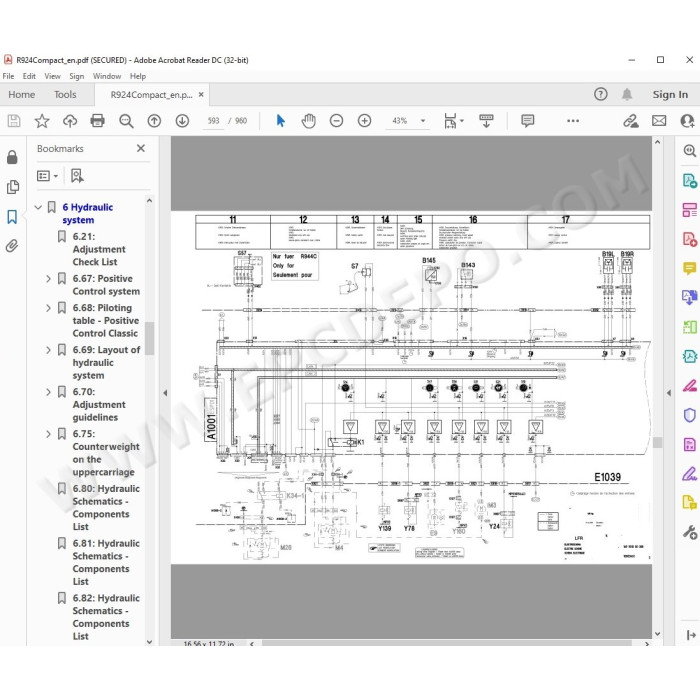
Task: Open the Help menu
Action: coord(138,76)
